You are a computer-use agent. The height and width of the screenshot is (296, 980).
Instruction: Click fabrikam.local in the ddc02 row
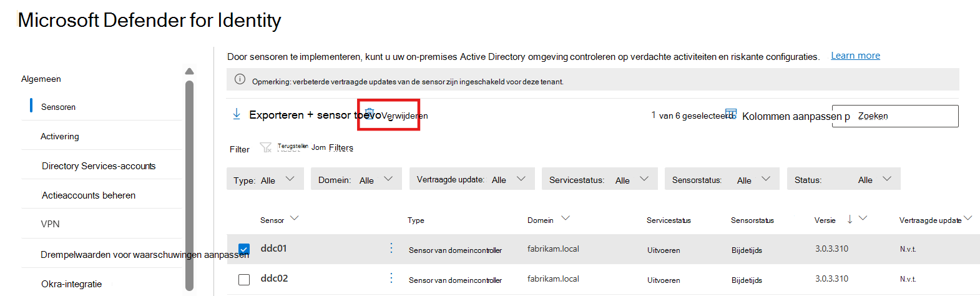pos(553,279)
